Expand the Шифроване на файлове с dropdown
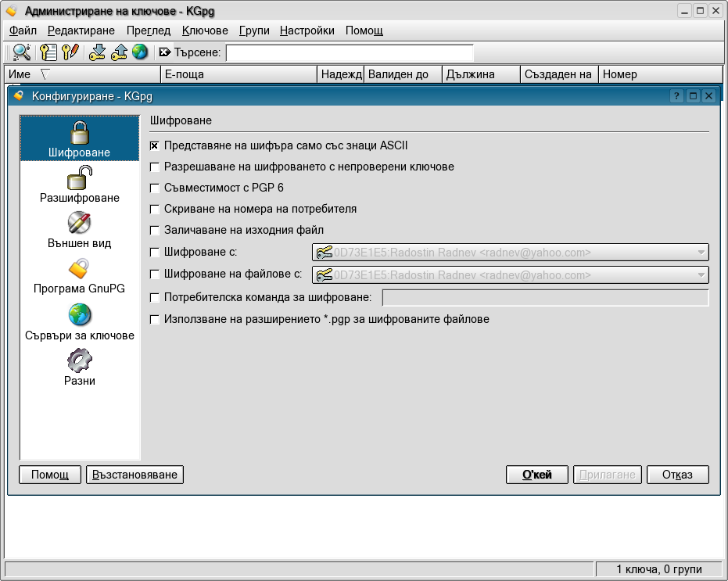Viewport: 728px width, 581px height. click(x=700, y=275)
